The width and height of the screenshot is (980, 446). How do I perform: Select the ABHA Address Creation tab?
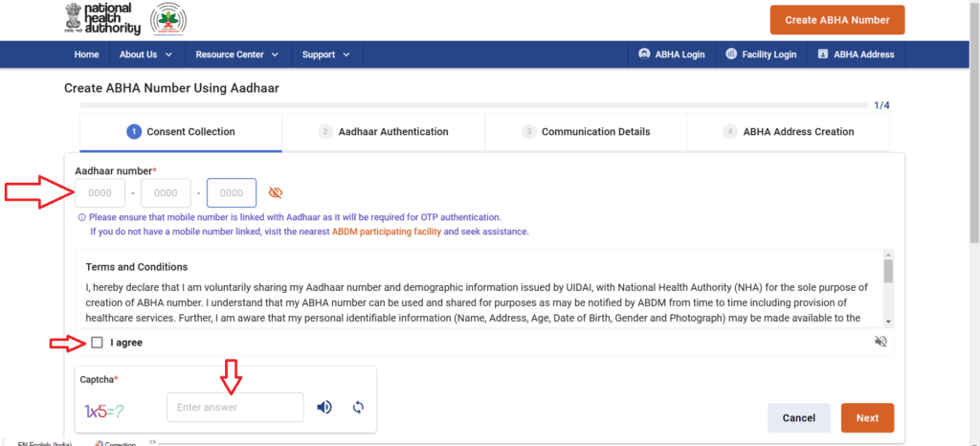point(789,132)
